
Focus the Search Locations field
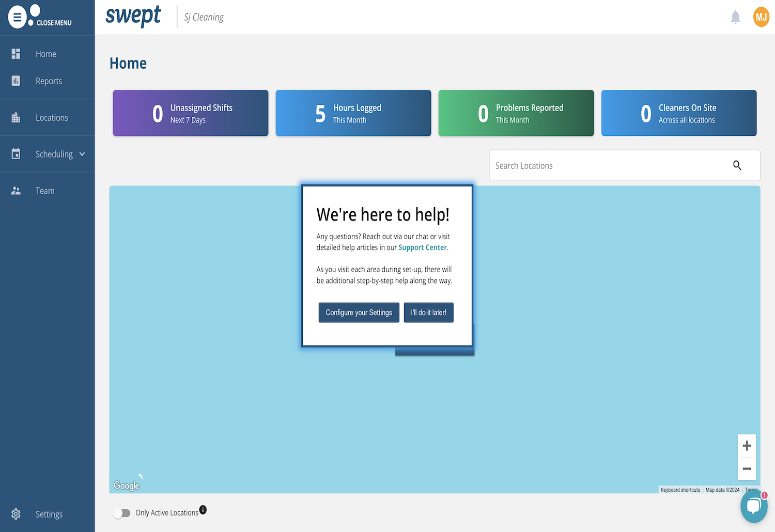pos(625,165)
